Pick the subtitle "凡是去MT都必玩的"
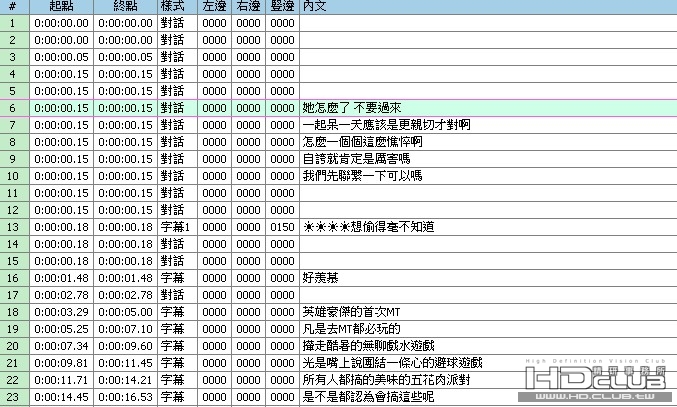This screenshot has width=677, height=407. (351, 329)
